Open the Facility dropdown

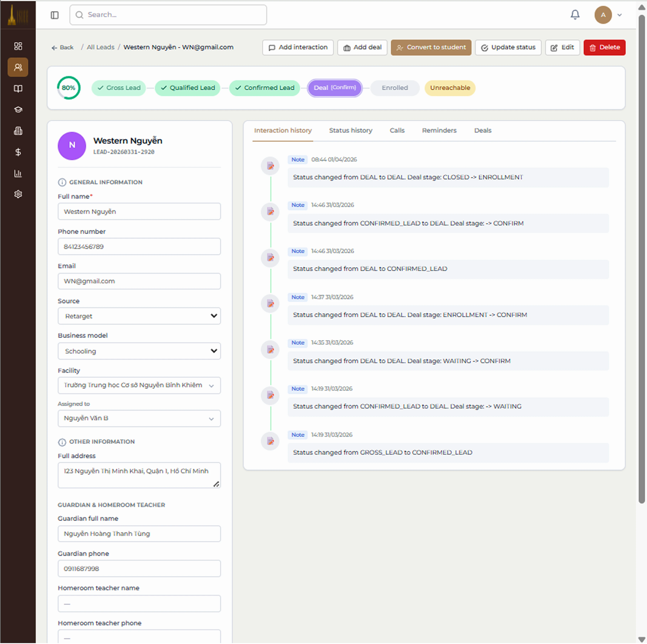pos(139,386)
